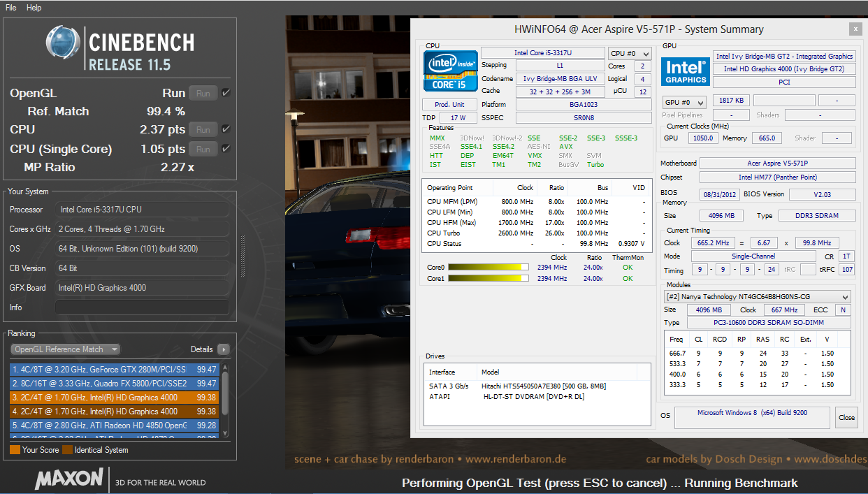Click the Microsoft Windows 8 OS field

[x=753, y=417]
